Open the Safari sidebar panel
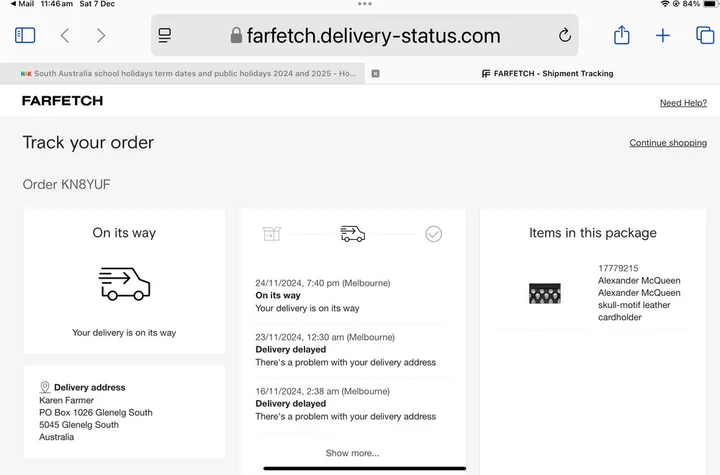The width and height of the screenshot is (720, 475). tap(25, 35)
